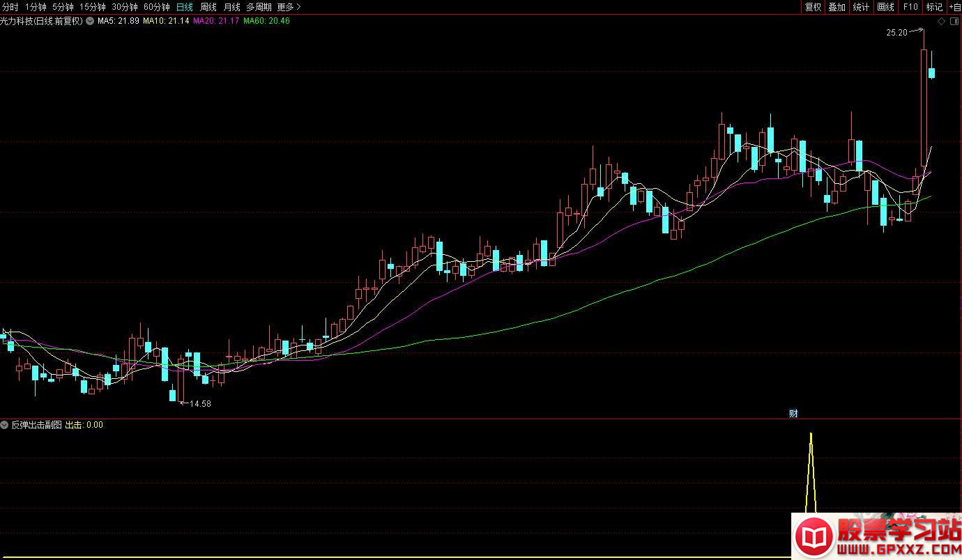
Task: Select the 30分钟 timeframe tab
Action: point(125,7)
